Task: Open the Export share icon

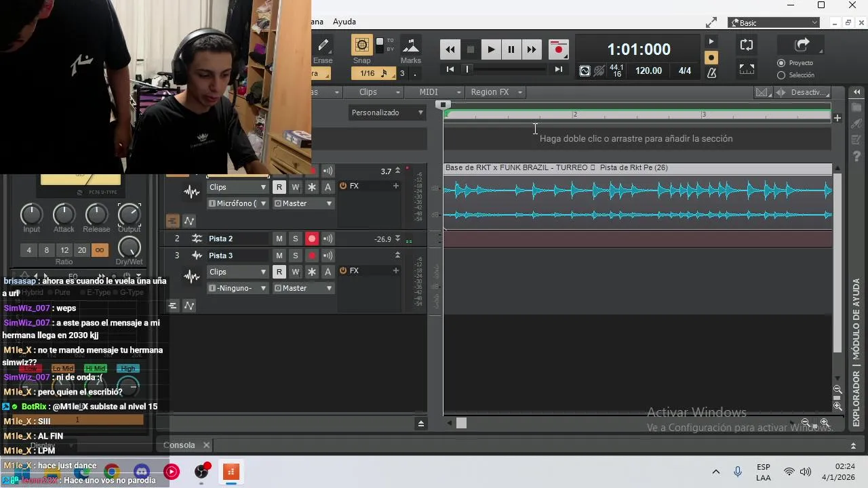Action: click(802, 45)
